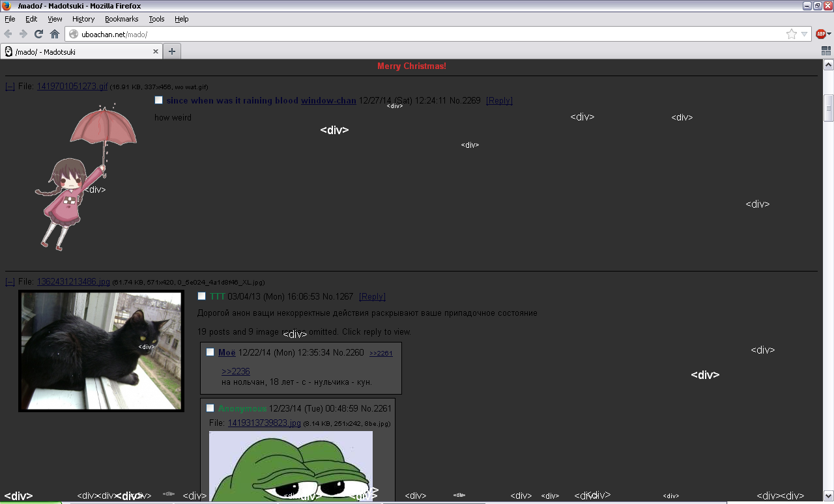Go forward one page

click(x=23, y=34)
